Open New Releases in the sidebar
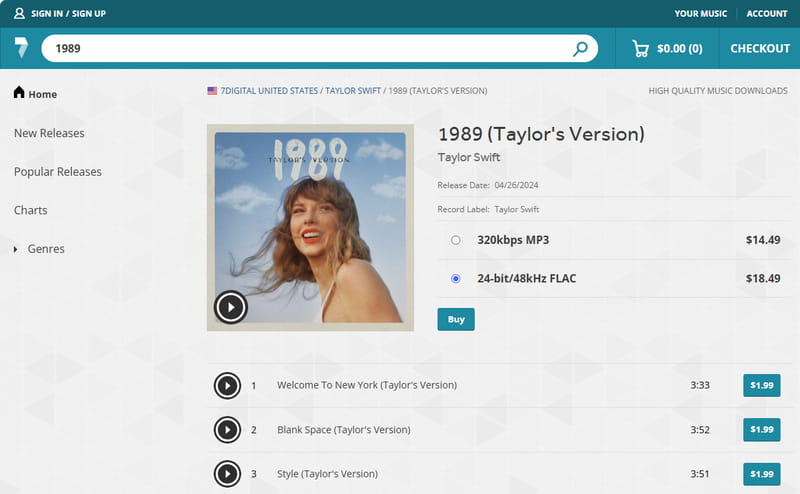 (49, 133)
